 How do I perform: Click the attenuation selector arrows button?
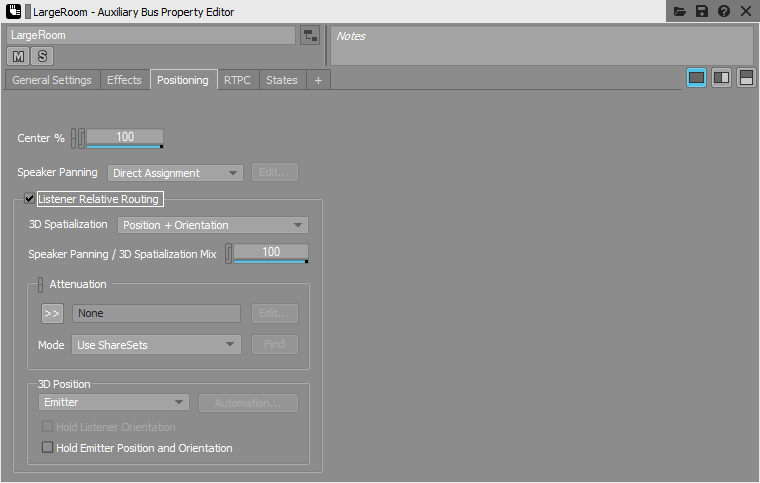pos(52,313)
